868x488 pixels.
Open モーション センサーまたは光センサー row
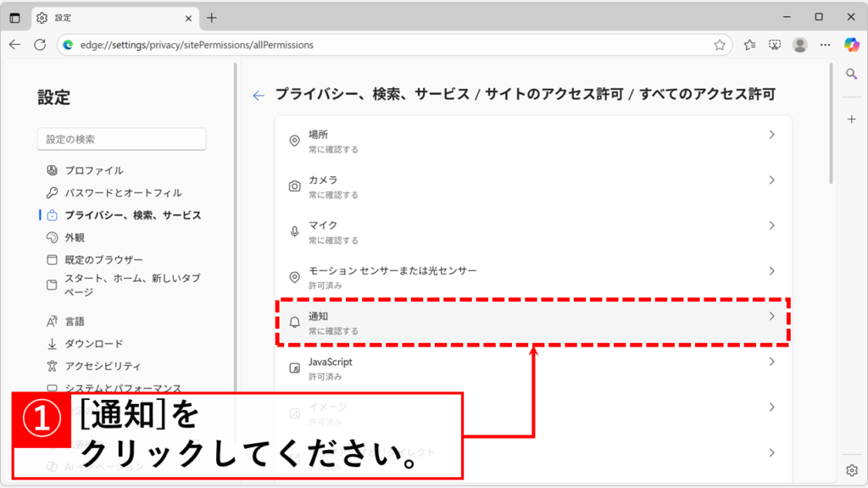(533, 277)
